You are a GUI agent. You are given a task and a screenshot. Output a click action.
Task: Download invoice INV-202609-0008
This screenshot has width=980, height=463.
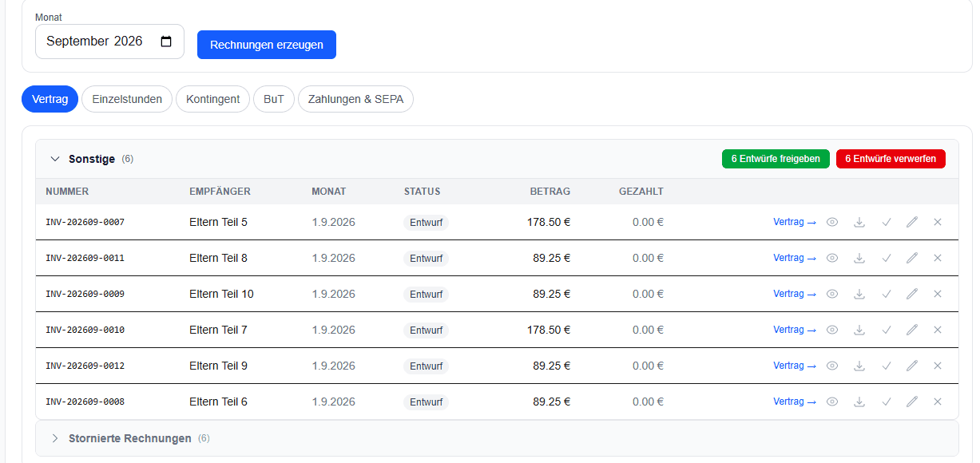(x=859, y=402)
